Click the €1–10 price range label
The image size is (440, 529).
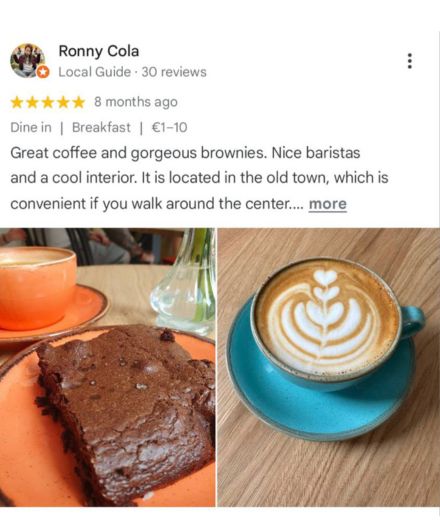(x=169, y=128)
